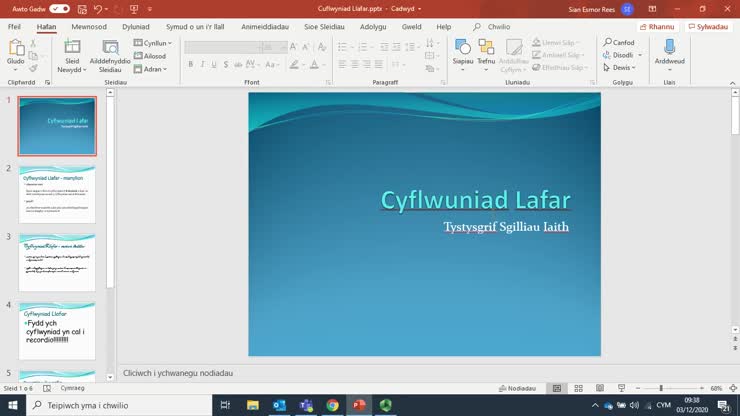Click the text highlight color pen
Screen dimensions: 740x416
coord(294,64)
